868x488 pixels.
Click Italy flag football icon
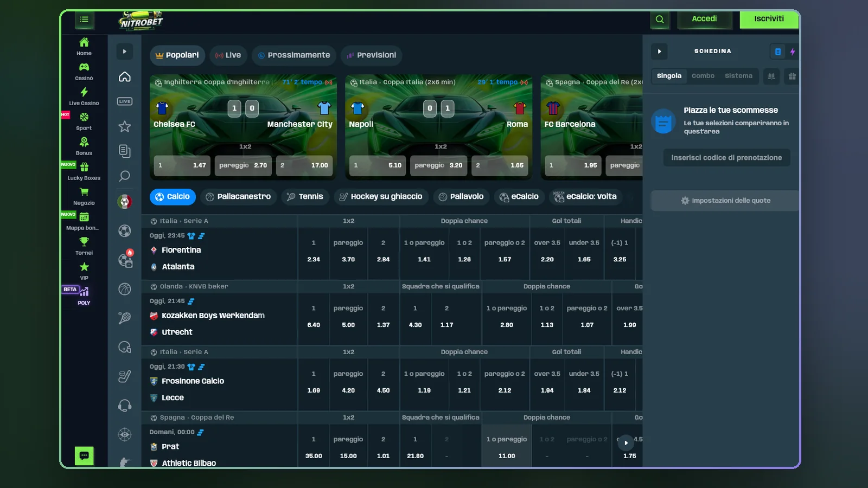click(x=125, y=202)
